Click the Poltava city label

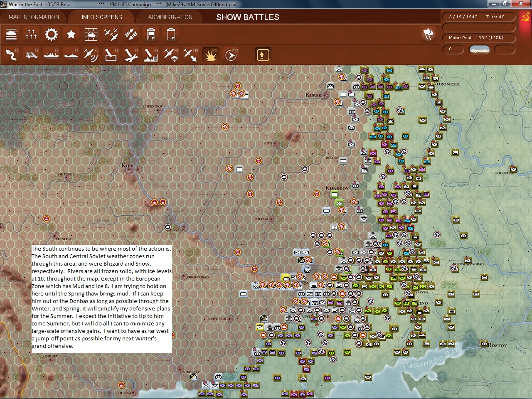[261, 219]
